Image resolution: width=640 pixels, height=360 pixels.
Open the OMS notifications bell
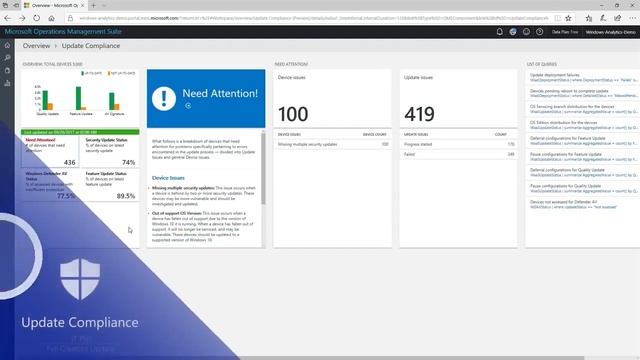click(500, 31)
